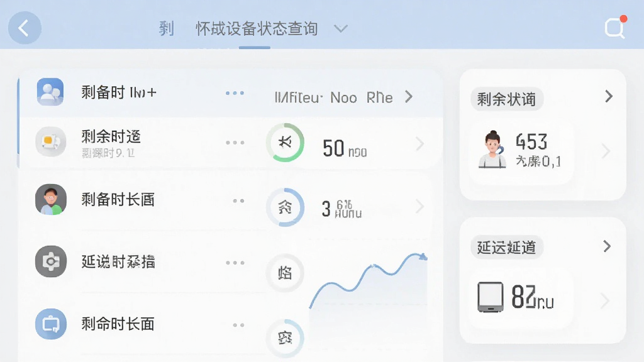Click the 453 value in the right card
Screen dimensions: 644x362
[x=531, y=142]
